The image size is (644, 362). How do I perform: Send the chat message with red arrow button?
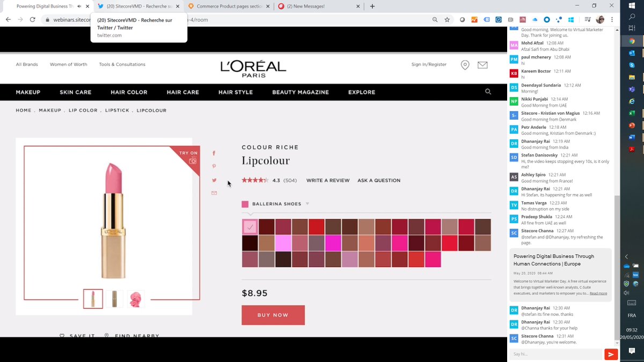pos(611,354)
